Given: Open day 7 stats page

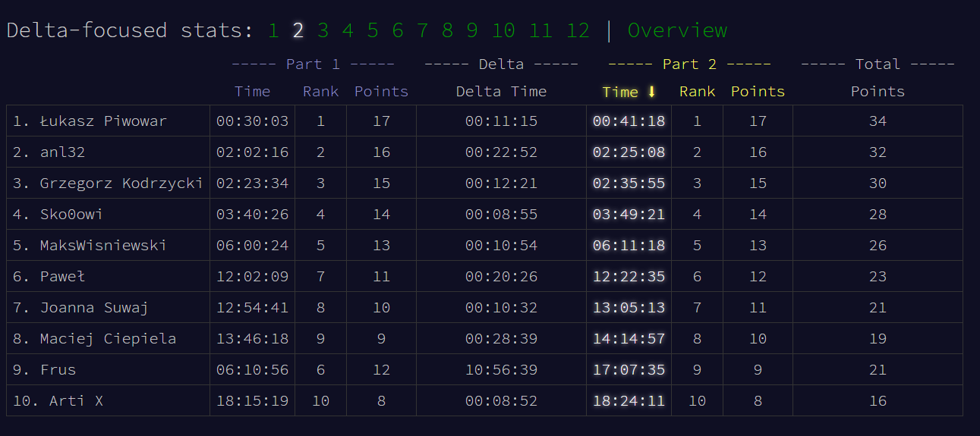Looking at the screenshot, I should (x=423, y=30).
